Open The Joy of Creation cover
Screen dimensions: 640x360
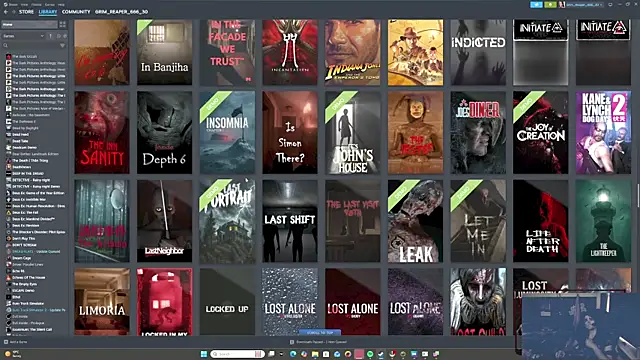(540, 133)
